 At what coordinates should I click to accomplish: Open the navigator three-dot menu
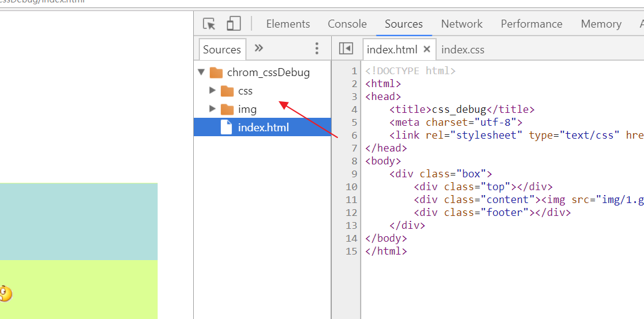click(x=316, y=48)
